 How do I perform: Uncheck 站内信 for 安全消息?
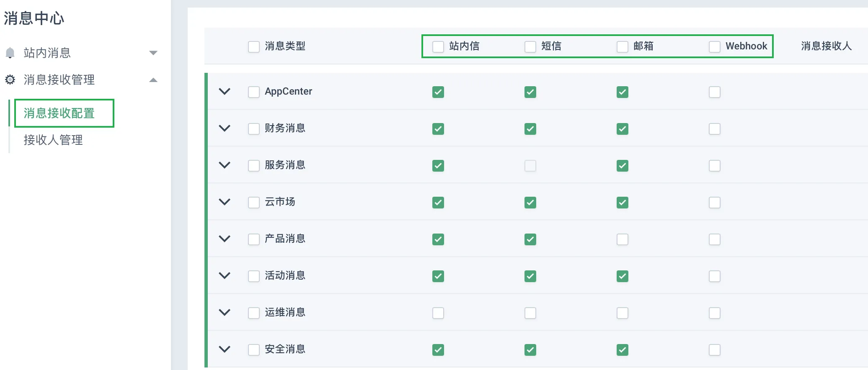[438, 350]
